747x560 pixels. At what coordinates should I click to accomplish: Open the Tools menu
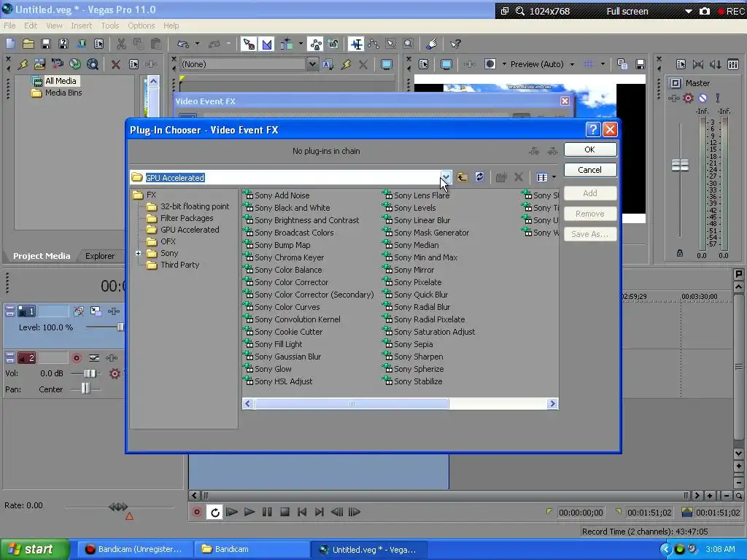(x=110, y=26)
